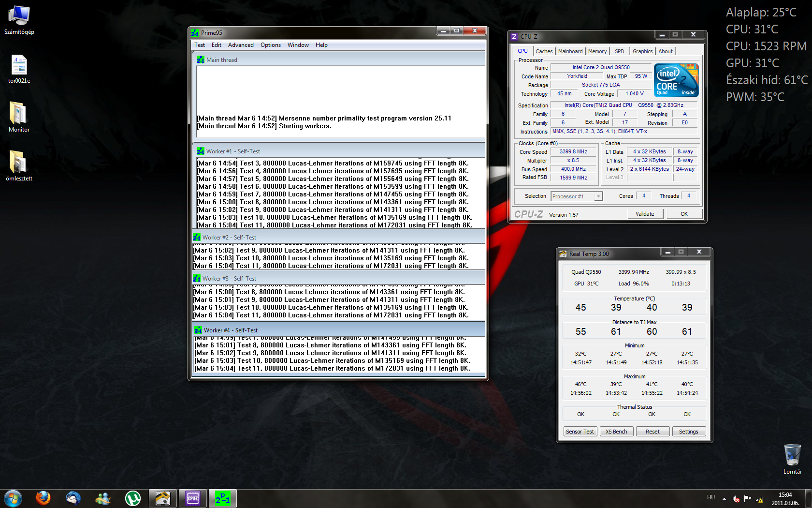Switch to the Caches tab in CPU-Z
This screenshot has width=812, height=508.
tap(544, 51)
